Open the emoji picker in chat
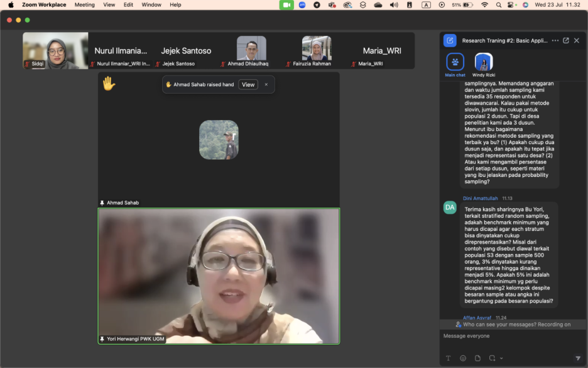Screen dimensions: 588x368 [463, 358]
